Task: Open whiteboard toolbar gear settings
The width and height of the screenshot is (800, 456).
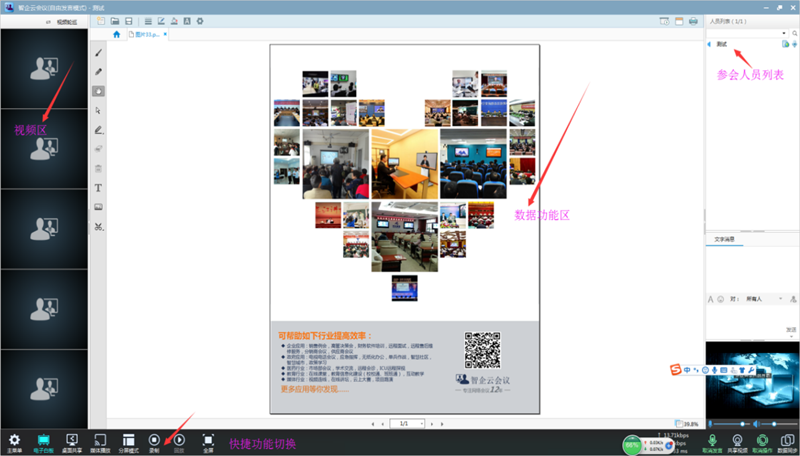Action: click(x=200, y=21)
